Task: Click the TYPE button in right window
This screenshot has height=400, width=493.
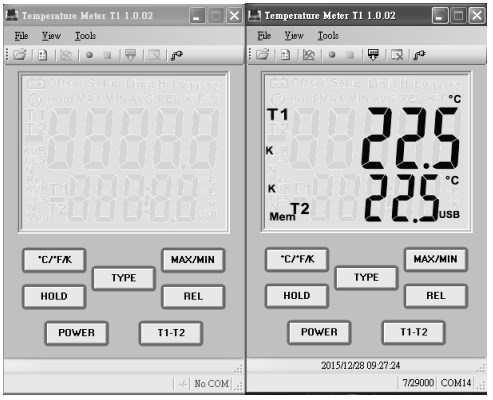Action: point(366,277)
